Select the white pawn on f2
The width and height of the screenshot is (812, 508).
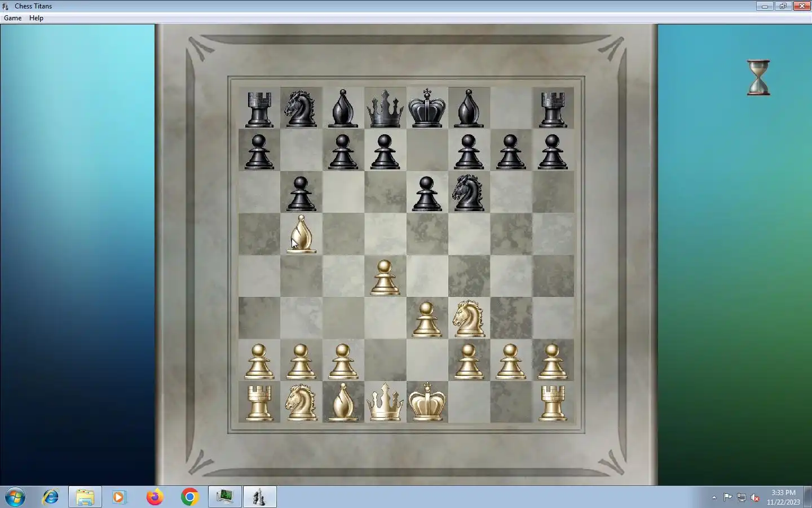click(469, 361)
